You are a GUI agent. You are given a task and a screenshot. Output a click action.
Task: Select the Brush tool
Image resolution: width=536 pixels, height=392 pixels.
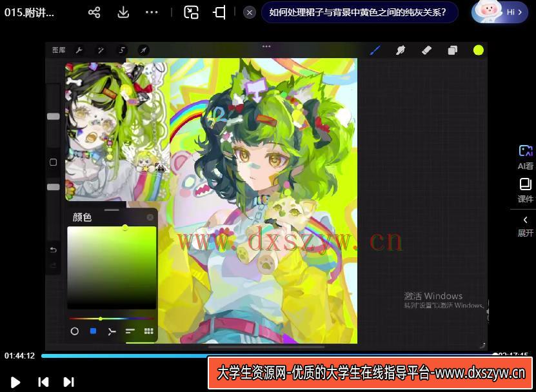[x=375, y=50]
